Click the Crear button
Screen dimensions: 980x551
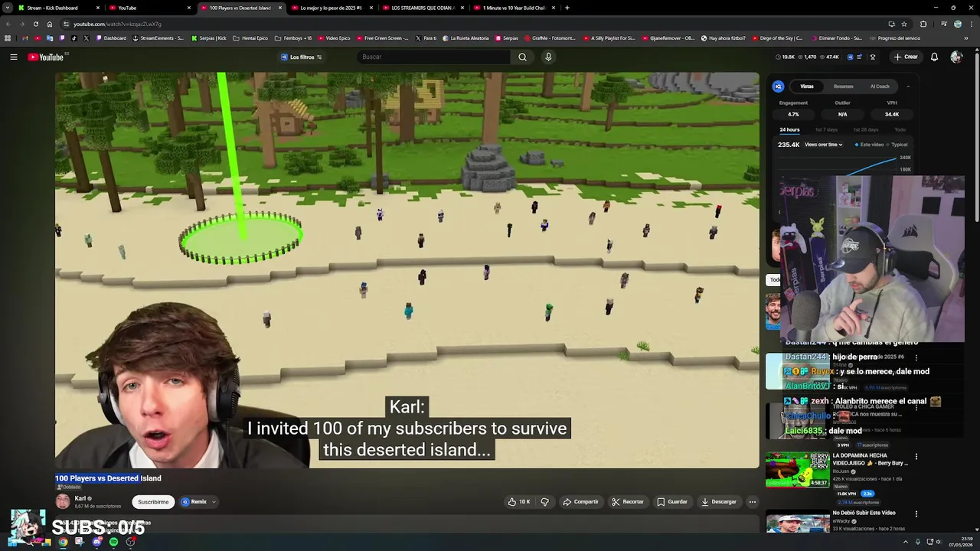pos(905,57)
